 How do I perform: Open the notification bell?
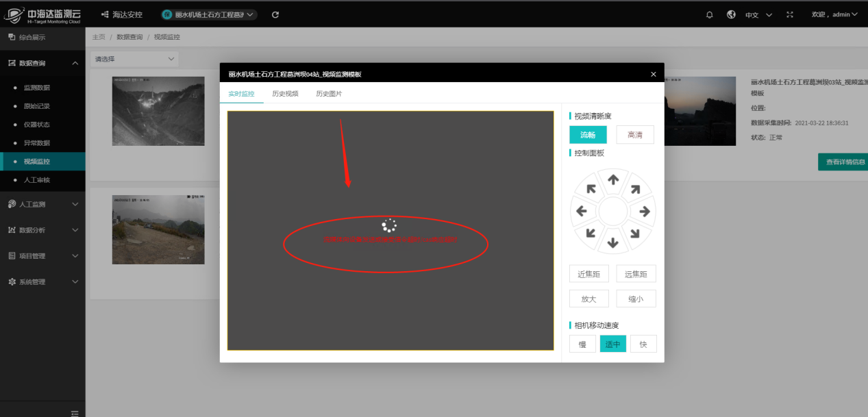point(709,14)
